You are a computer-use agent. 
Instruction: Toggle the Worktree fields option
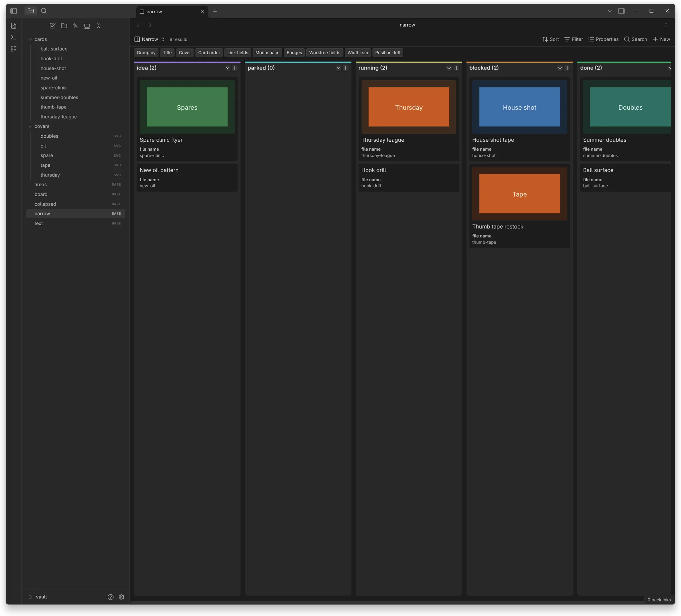click(x=325, y=53)
